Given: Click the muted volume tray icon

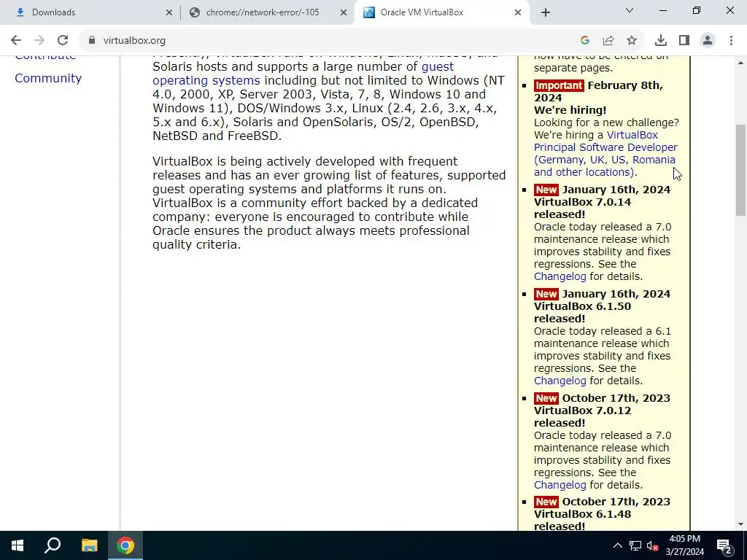Looking at the screenshot, I should [x=652, y=545].
